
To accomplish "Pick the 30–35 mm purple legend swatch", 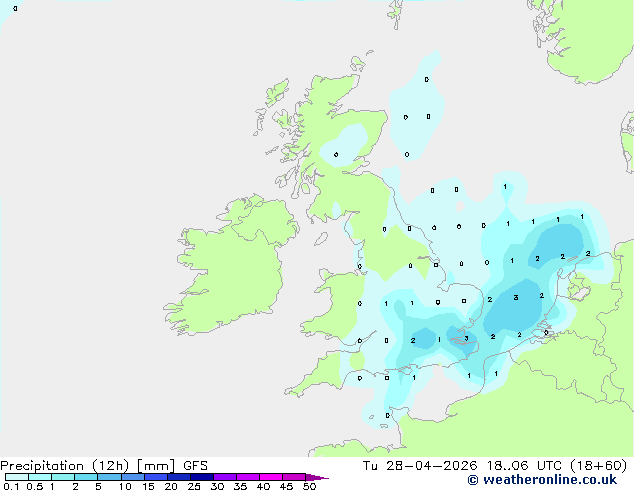I will point(225,477).
